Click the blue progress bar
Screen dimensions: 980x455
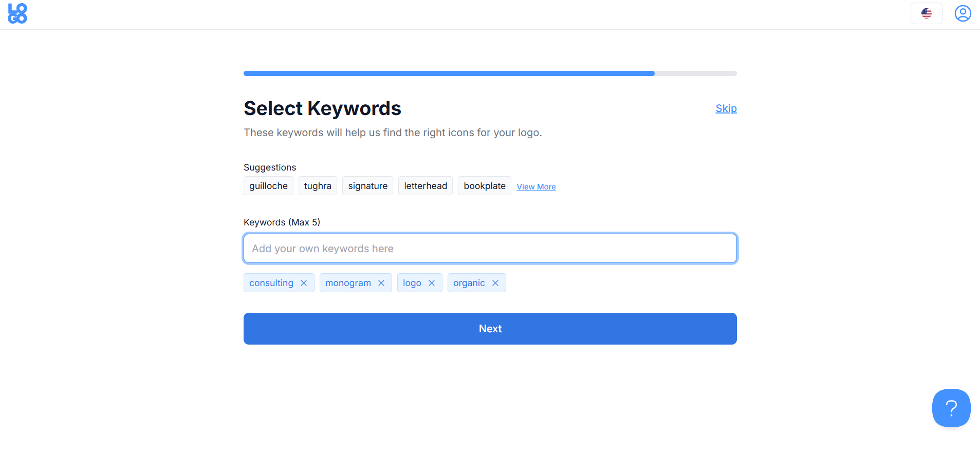pyautogui.click(x=449, y=73)
